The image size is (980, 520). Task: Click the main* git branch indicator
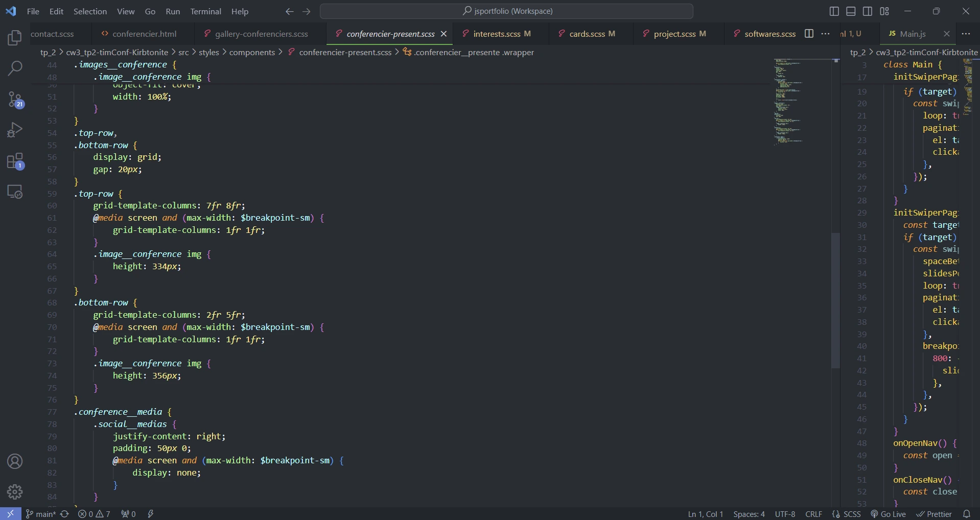coord(41,514)
